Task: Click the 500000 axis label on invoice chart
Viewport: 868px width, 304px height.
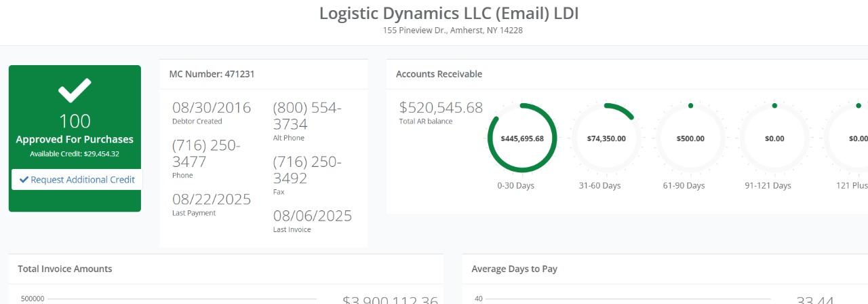Action: click(x=33, y=299)
